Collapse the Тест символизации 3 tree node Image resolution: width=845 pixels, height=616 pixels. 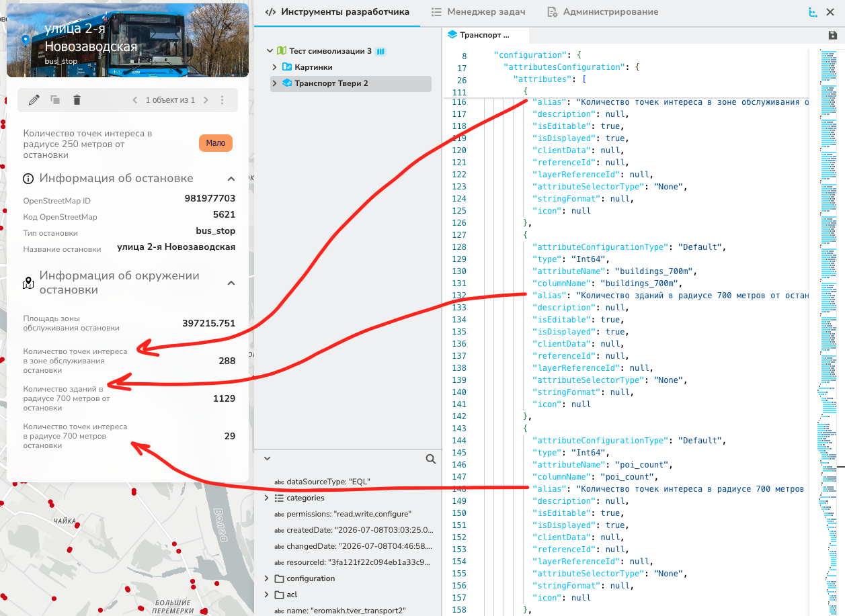[270, 51]
